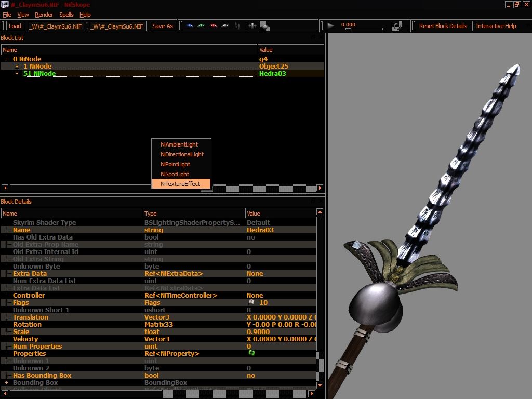Image resolution: width=532 pixels, height=399 pixels.
Task: Choose NiSpotLight from the context menu
Action: click(x=181, y=174)
